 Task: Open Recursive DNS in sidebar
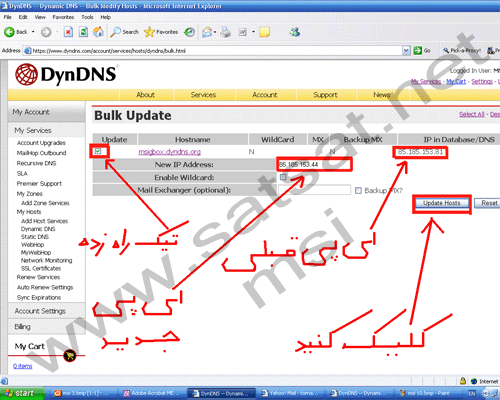tap(36, 163)
